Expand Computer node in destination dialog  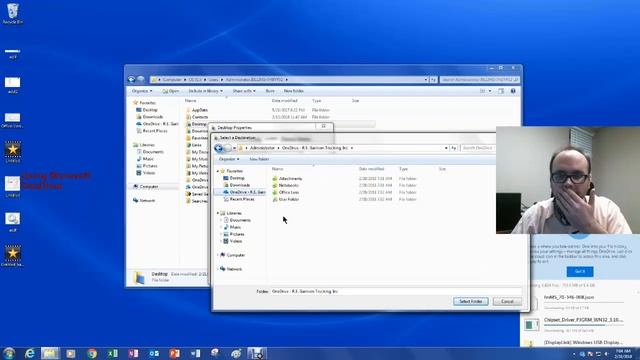218,255
